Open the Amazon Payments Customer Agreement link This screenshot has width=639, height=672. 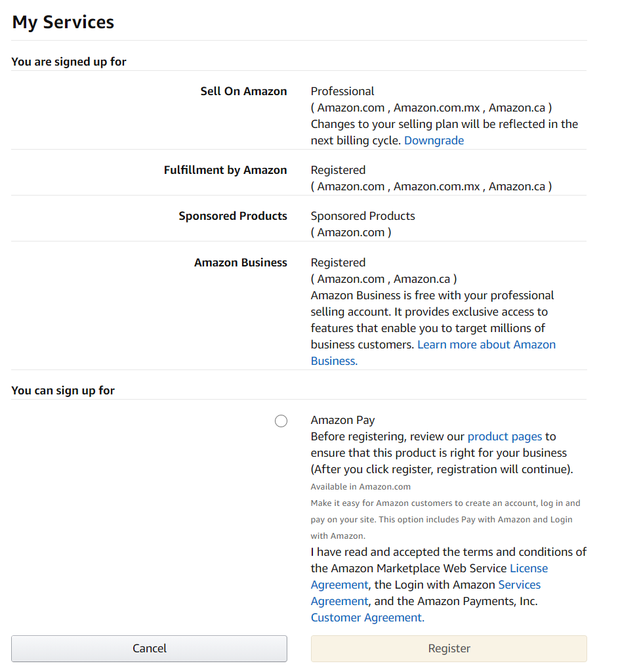[x=367, y=618]
